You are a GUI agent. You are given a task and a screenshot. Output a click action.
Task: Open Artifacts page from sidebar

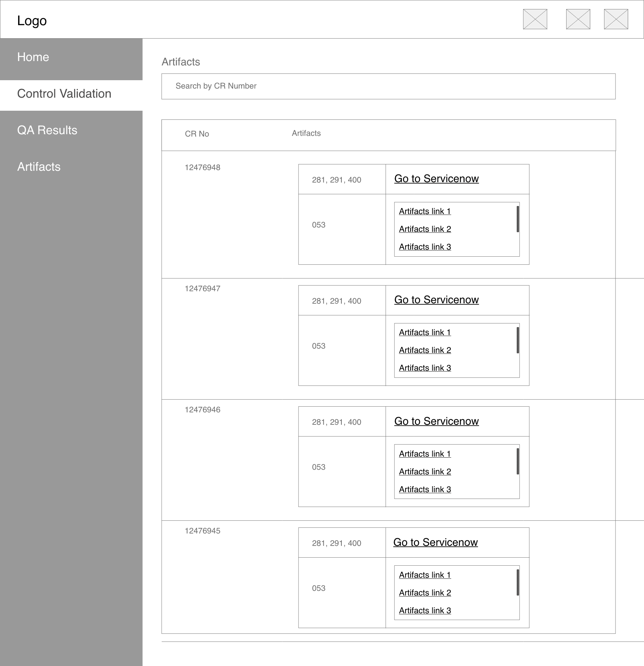[x=39, y=167]
